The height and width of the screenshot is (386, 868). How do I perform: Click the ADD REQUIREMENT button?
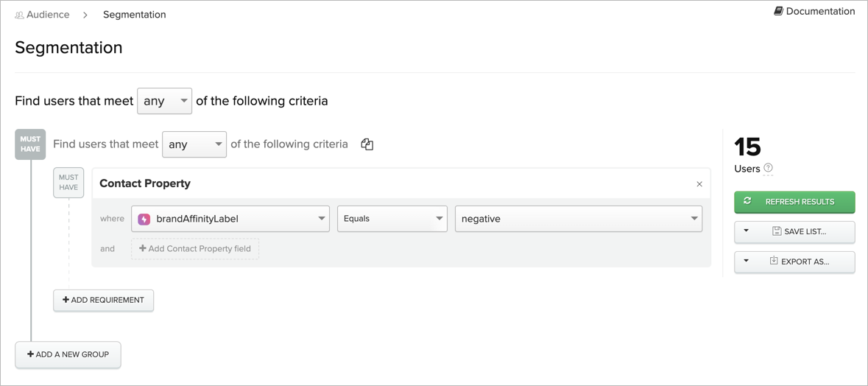[x=104, y=300]
